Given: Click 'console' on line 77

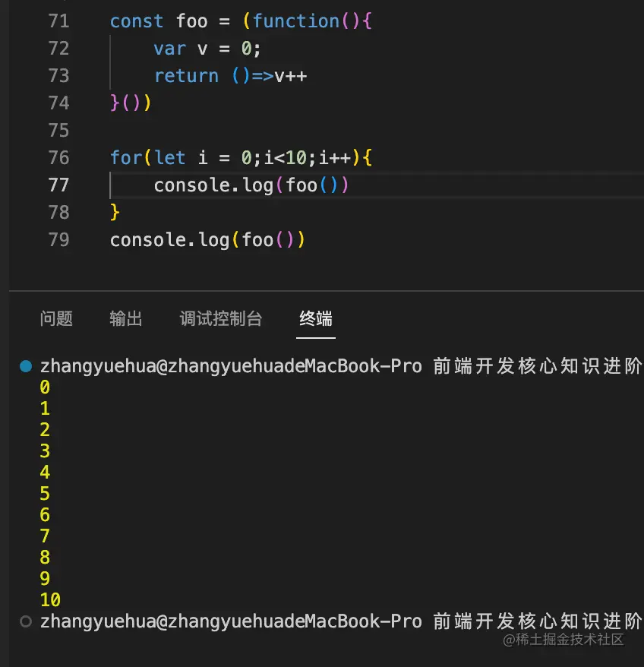Looking at the screenshot, I should [192, 185].
